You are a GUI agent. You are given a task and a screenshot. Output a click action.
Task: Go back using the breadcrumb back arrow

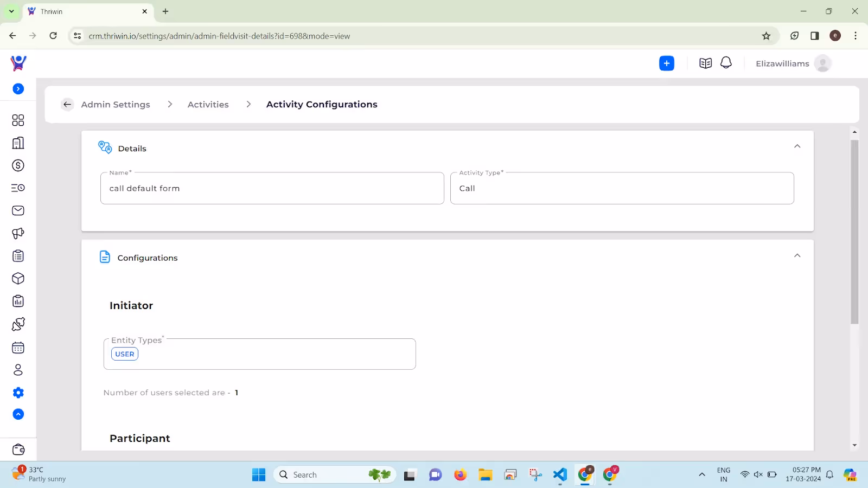(x=67, y=105)
